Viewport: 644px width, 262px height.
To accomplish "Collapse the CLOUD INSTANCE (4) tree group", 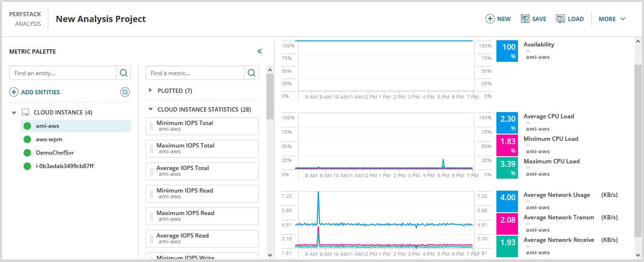I will point(14,113).
